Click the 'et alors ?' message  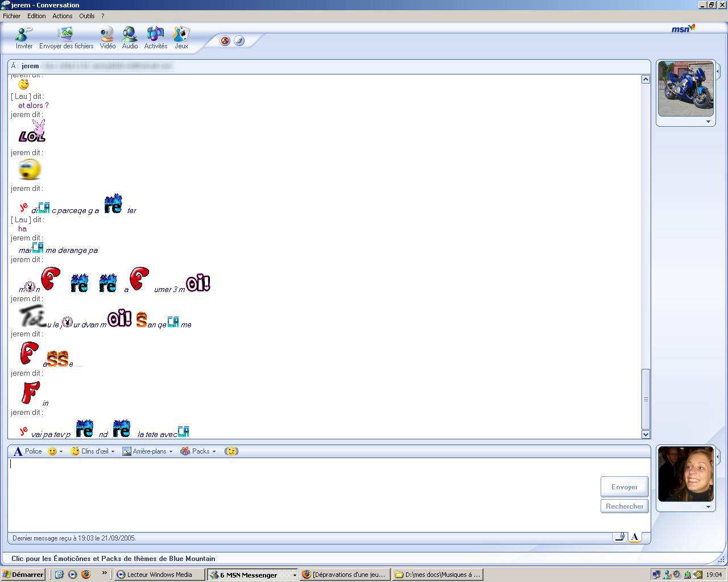34,105
